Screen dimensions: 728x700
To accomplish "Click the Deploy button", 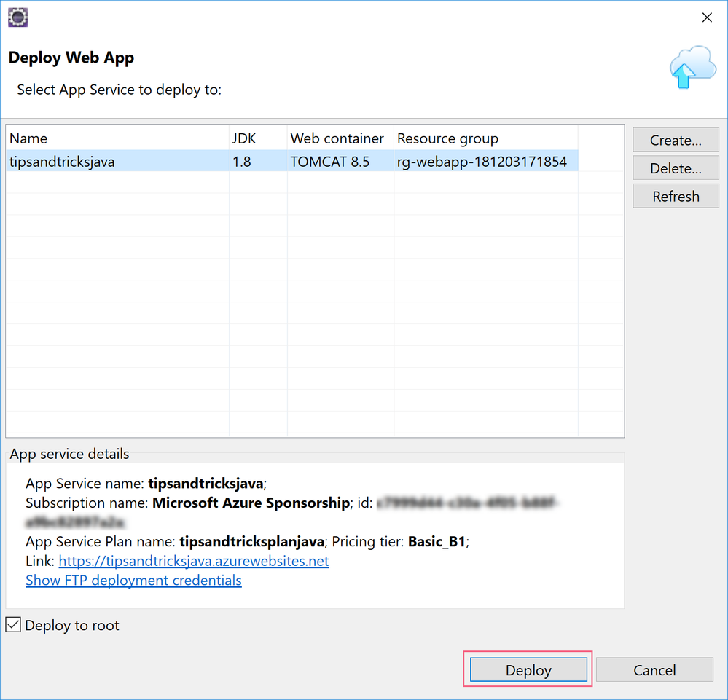I will point(528,670).
